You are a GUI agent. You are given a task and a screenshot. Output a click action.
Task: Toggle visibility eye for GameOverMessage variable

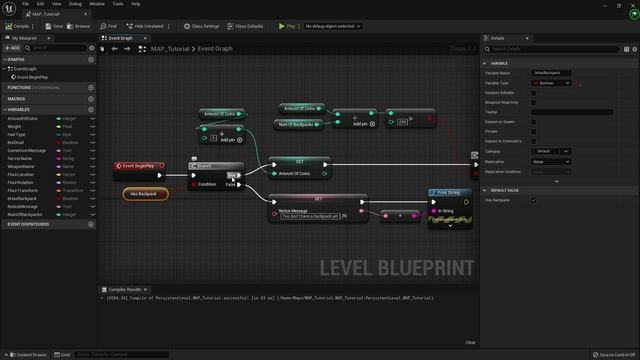92,151
